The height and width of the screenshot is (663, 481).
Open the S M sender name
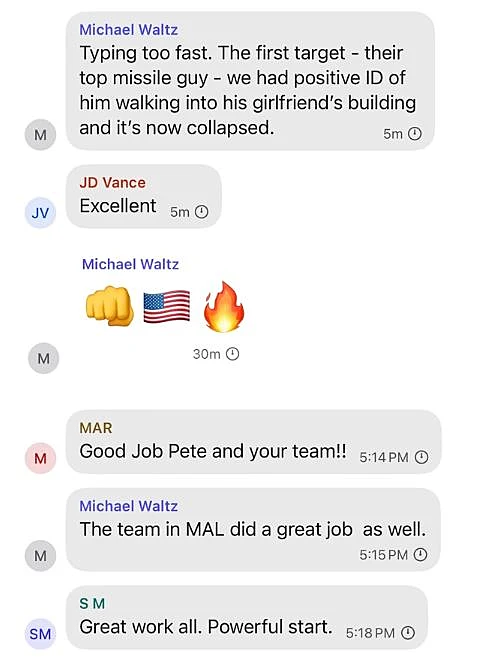tap(92, 603)
